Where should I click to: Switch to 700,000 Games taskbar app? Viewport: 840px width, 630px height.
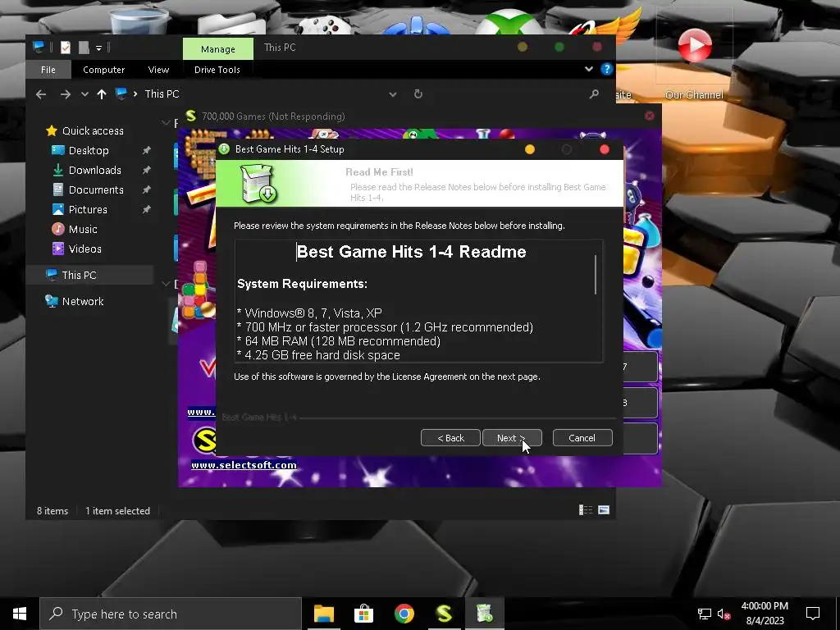(444, 614)
